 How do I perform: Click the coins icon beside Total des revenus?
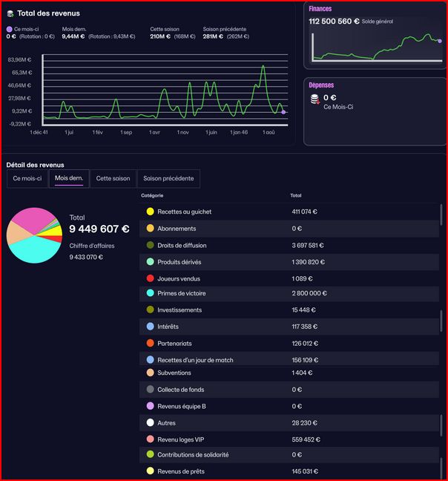point(10,13)
